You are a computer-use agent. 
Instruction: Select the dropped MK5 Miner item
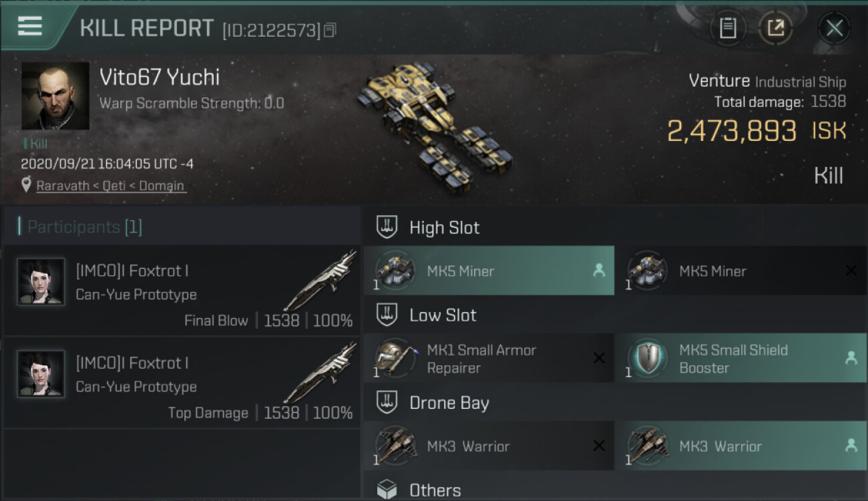point(489,271)
